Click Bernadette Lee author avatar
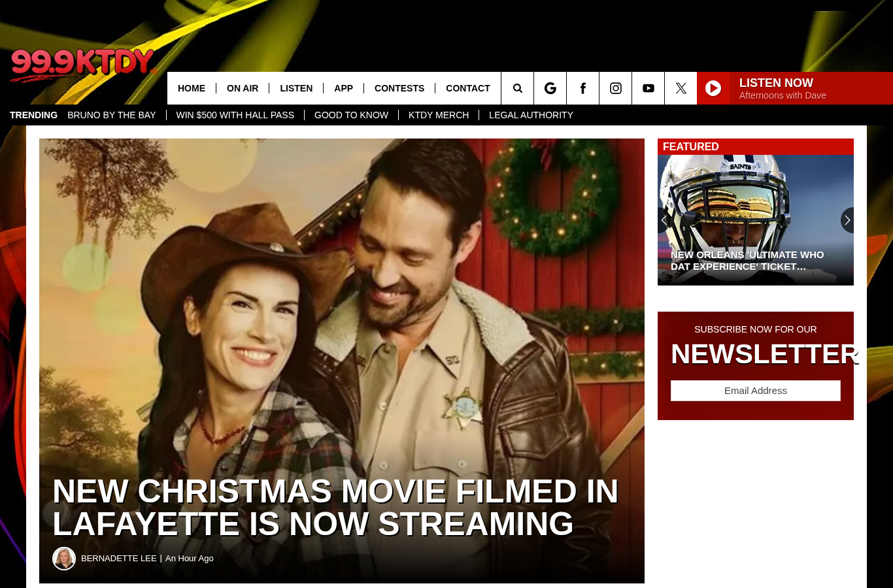Image resolution: width=893 pixels, height=588 pixels. (x=64, y=559)
